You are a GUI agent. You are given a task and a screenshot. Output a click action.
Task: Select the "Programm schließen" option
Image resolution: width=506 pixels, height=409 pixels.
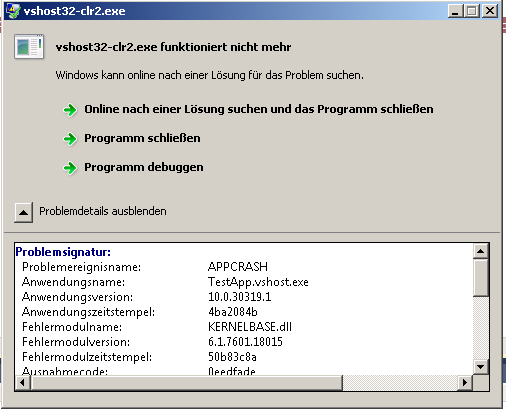142,138
